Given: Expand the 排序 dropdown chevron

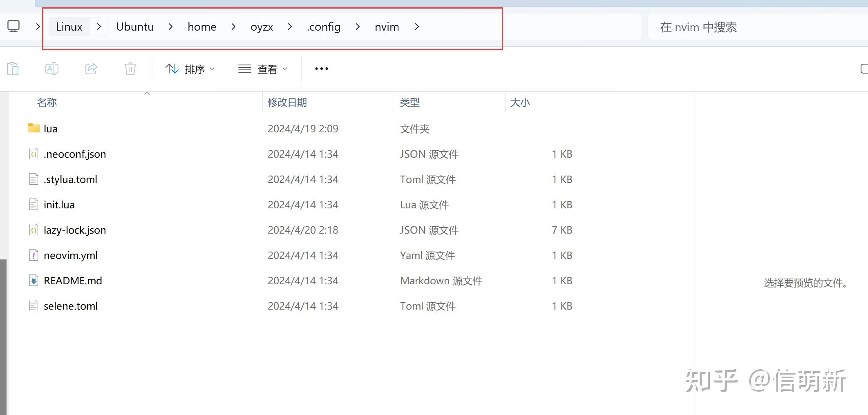Looking at the screenshot, I should click(x=212, y=69).
